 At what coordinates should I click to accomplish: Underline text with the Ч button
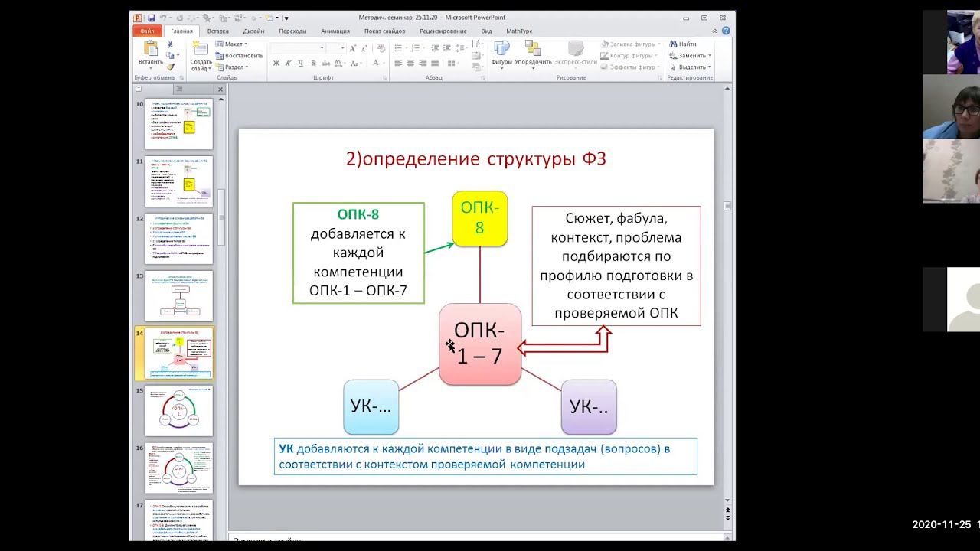pyautogui.click(x=300, y=64)
